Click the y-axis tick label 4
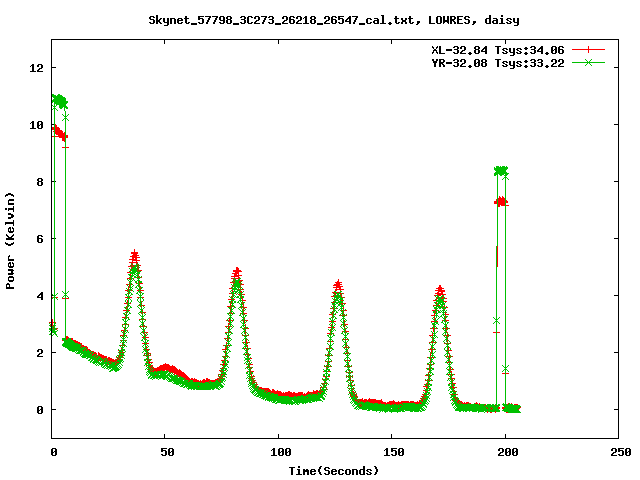This screenshot has width=640, height=480. tap(40, 296)
